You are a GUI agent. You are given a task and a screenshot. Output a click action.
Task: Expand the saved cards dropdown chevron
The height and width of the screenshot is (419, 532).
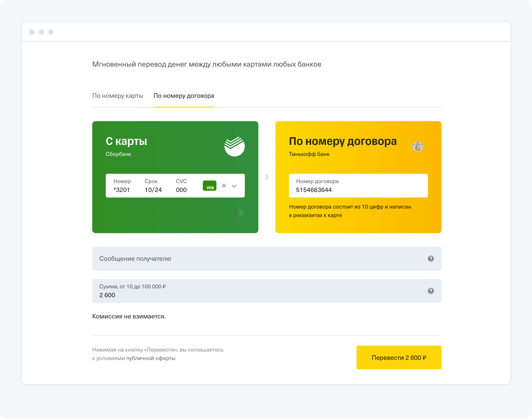point(234,186)
